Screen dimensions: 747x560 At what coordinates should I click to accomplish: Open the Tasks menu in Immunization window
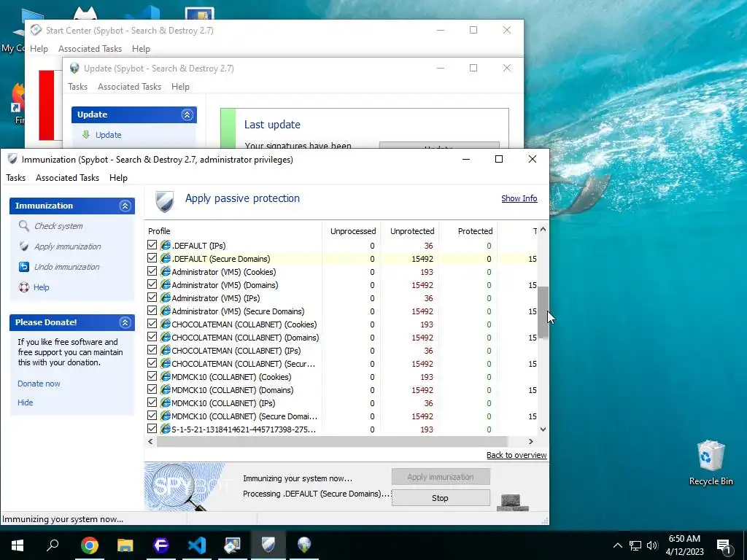point(16,178)
